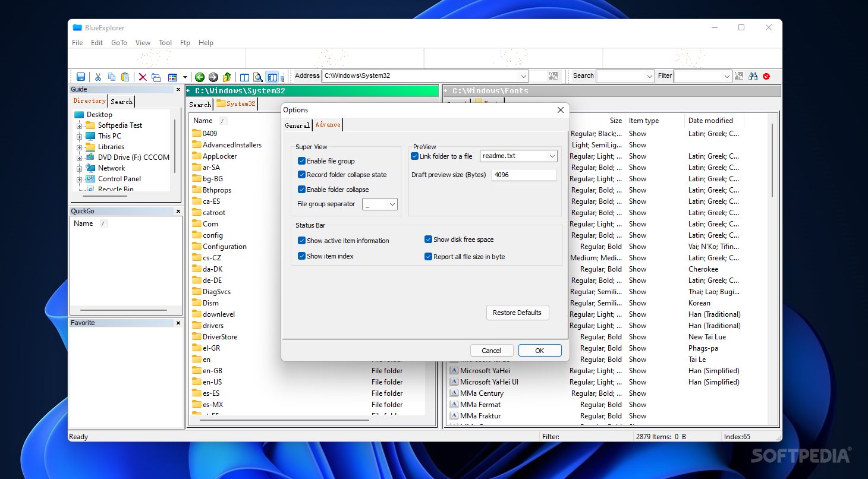This screenshot has height=479, width=868.
Task: Expand the Softpedia Test tree node
Action: (79, 126)
